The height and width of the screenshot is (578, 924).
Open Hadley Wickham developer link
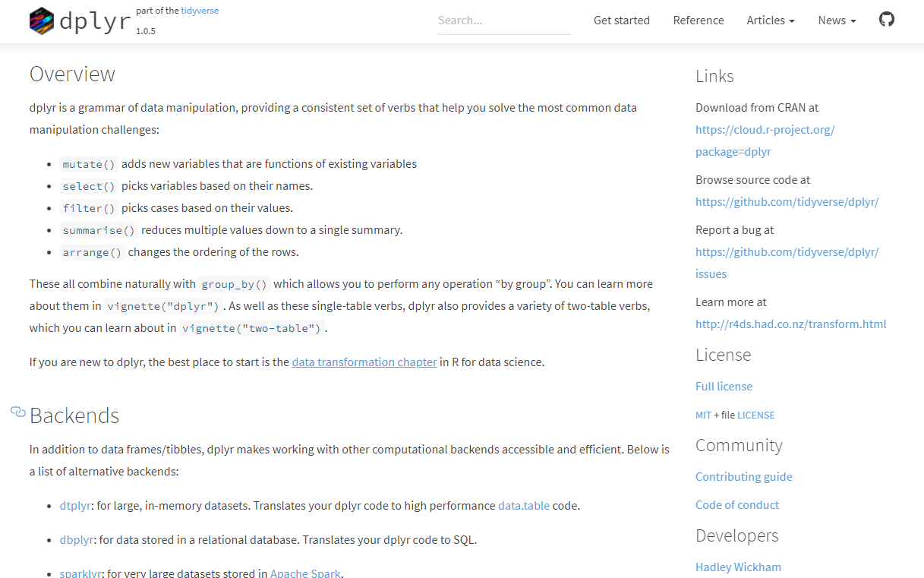(738, 567)
